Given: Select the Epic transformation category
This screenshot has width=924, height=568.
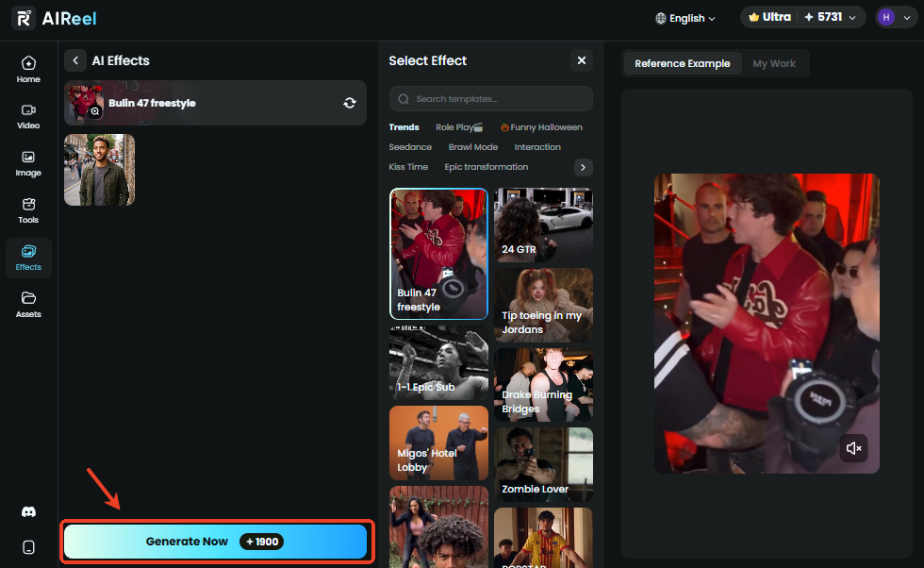Looking at the screenshot, I should pyautogui.click(x=487, y=167).
